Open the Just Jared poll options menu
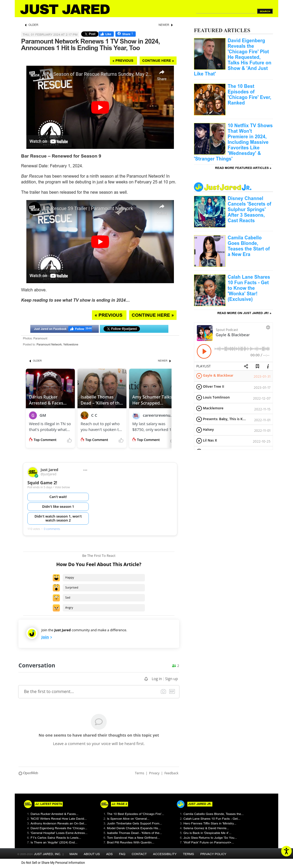The height and width of the screenshot is (868, 293). [85, 470]
